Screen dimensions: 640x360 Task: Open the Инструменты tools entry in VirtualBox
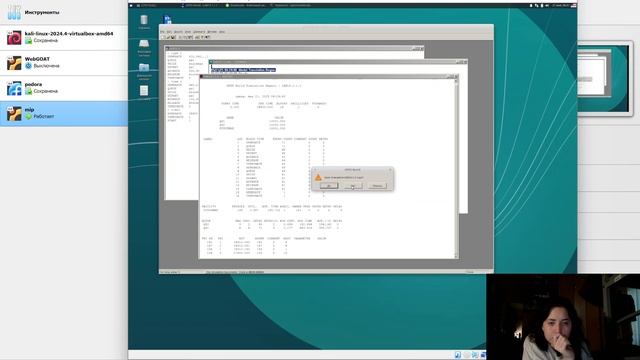64,12
